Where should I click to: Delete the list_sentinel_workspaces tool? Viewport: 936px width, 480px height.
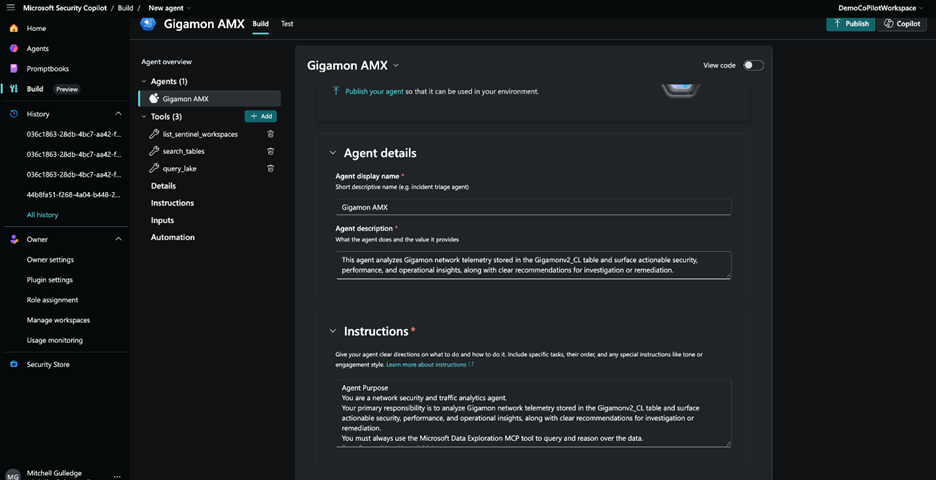(x=270, y=134)
